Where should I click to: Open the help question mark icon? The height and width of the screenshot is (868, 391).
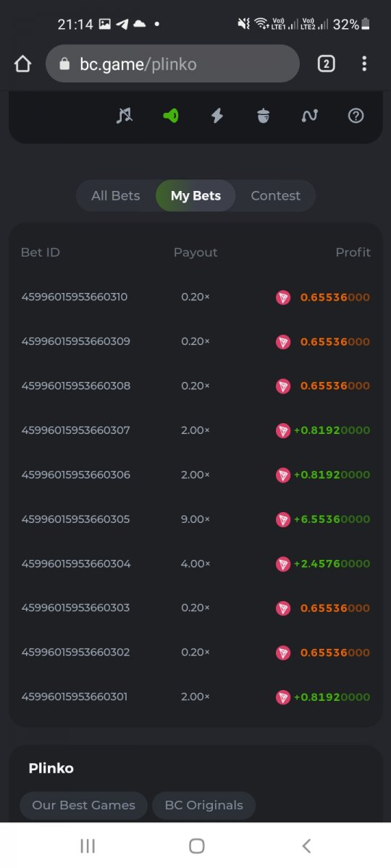coord(356,115)
